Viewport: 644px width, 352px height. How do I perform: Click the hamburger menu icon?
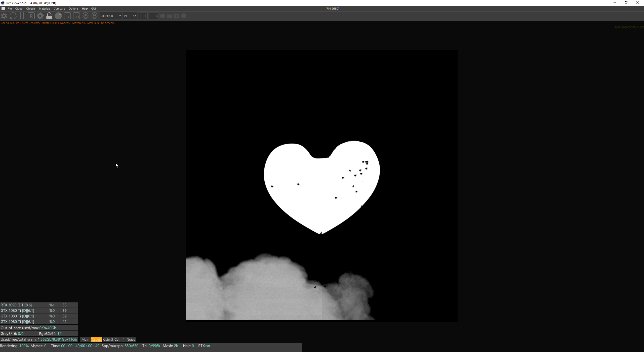3,9
